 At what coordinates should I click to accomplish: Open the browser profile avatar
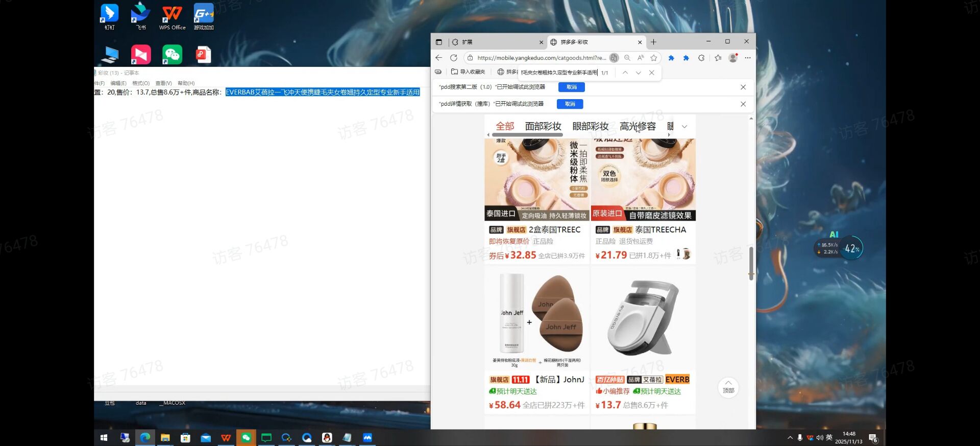click(733, 58)
